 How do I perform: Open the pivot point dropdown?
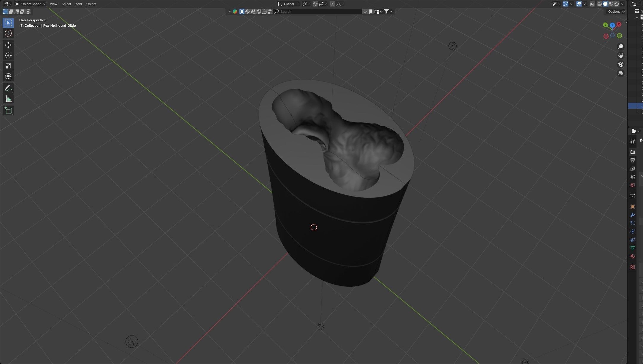(306, 4)
